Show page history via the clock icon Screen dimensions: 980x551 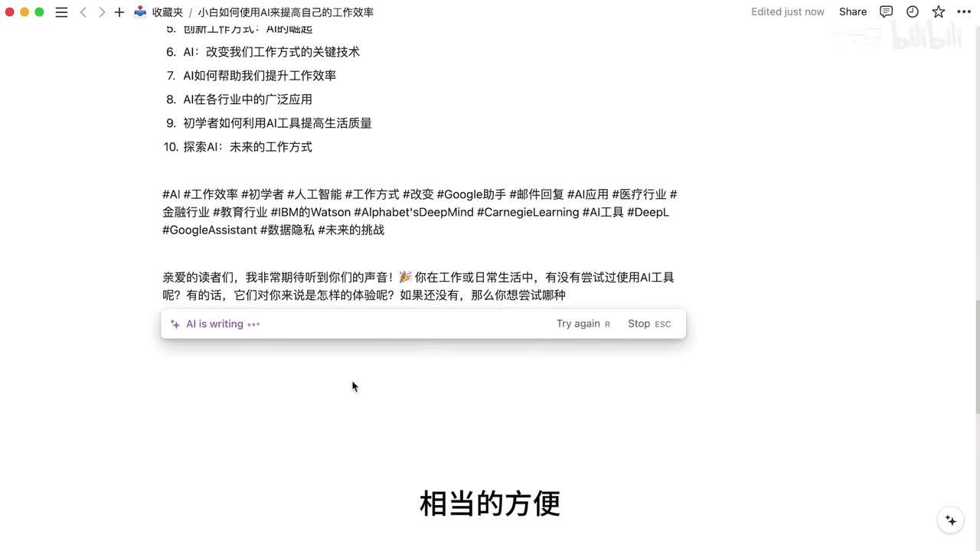tap(913, 11)
